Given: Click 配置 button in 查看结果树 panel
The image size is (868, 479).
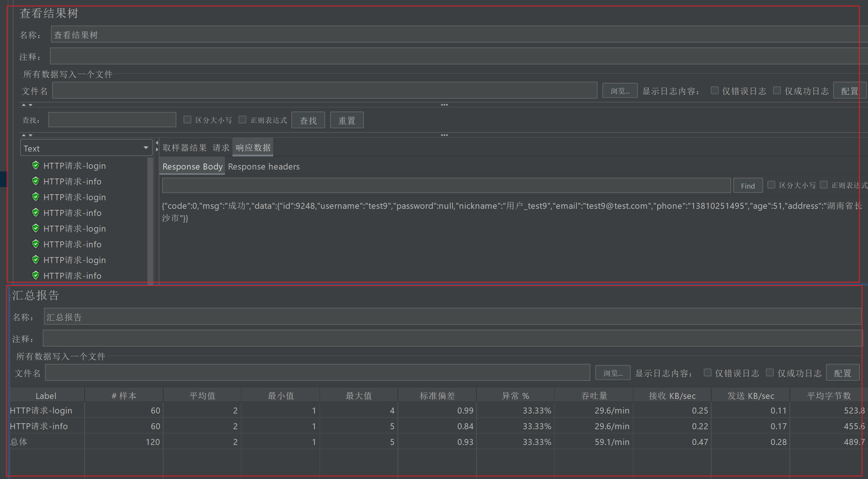Looking at the screenshot, I should pos(850,91).
